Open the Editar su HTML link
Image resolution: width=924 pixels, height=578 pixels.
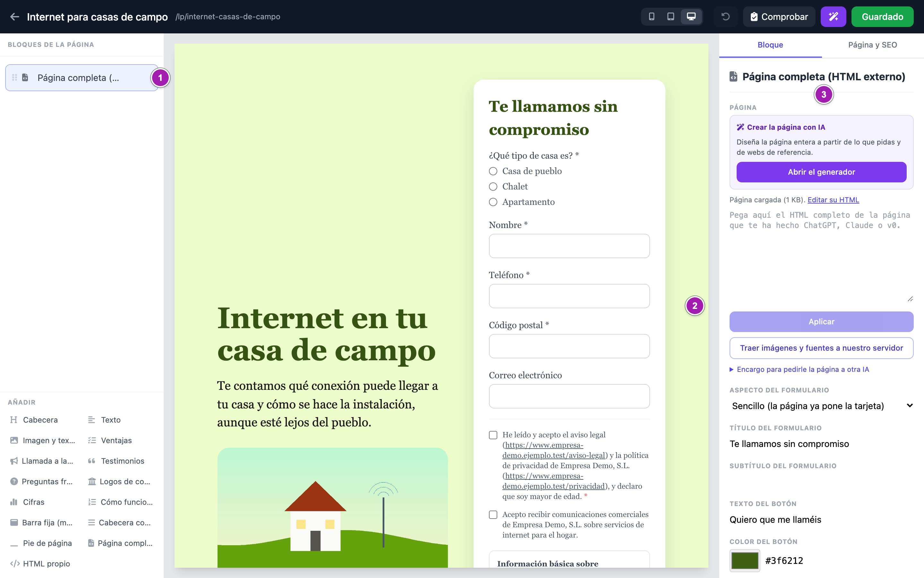click(833, 200)
